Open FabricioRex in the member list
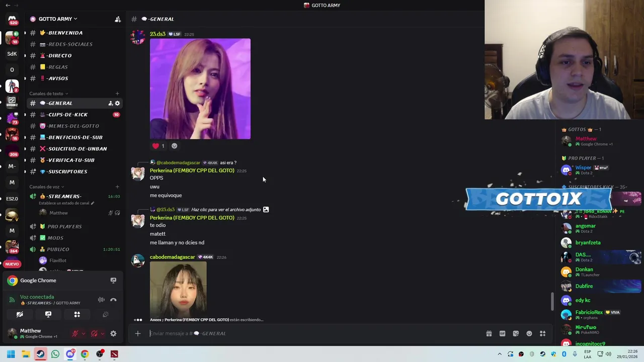The height and width of the screenshot is (362, 644). pyautogui.click(x=601, y=315)
